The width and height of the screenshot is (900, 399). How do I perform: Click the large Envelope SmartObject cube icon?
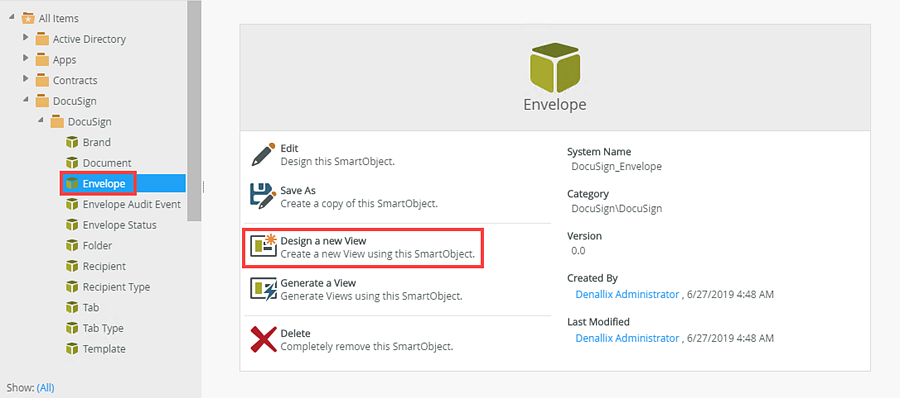554,67
